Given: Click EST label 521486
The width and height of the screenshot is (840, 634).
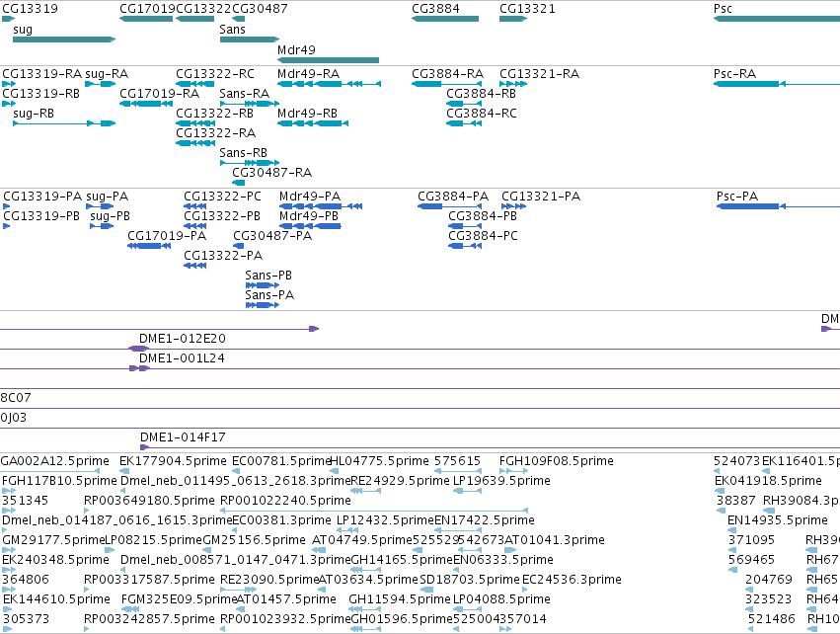Looking at the screenshot, I should click(x=772, y=619).
